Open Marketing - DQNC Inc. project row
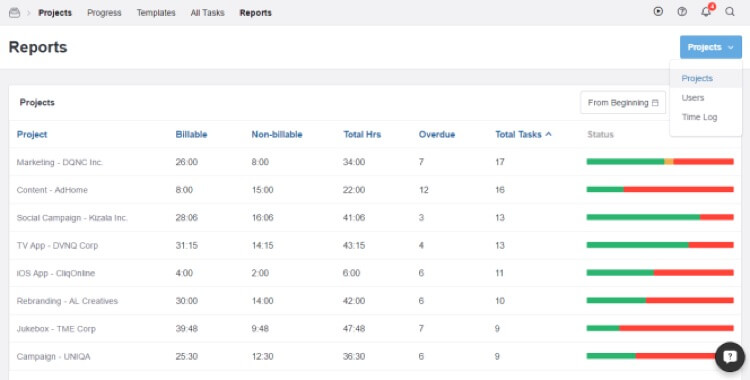 pyautogui.click(x=375, y=162)
